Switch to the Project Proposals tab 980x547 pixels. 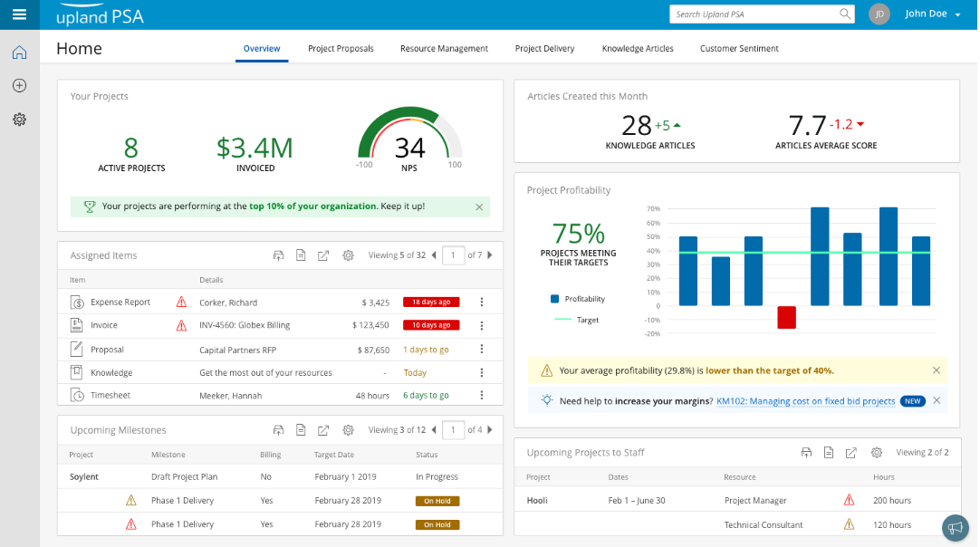pyautogui.click(x=341, y=49)
